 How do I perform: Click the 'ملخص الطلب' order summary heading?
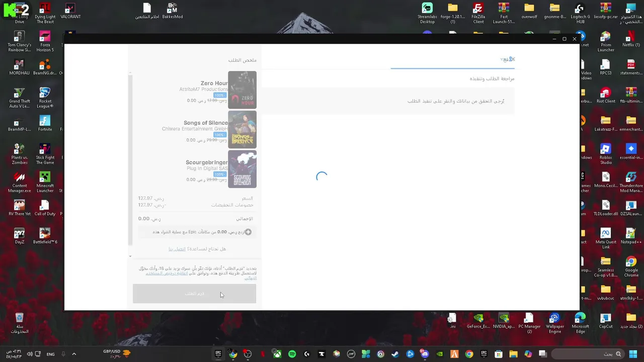click(x=243, y=60)
